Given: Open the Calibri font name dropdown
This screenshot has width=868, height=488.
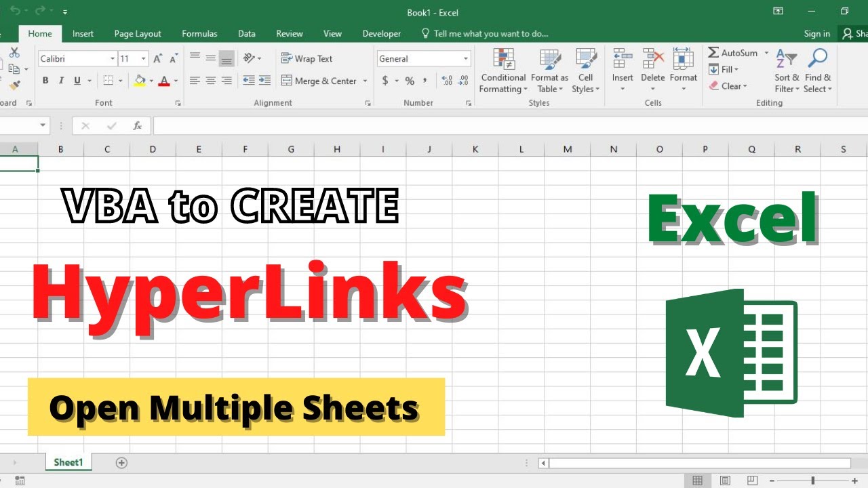Looking at the screenshot, I should pos(113,59).
